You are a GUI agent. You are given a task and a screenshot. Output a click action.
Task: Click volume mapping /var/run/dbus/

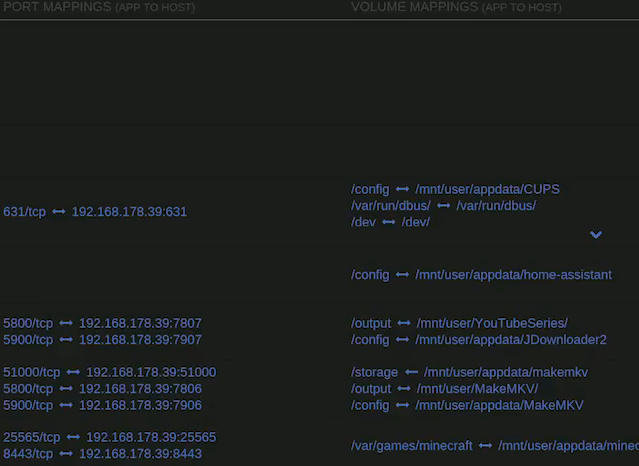(443, 205)
